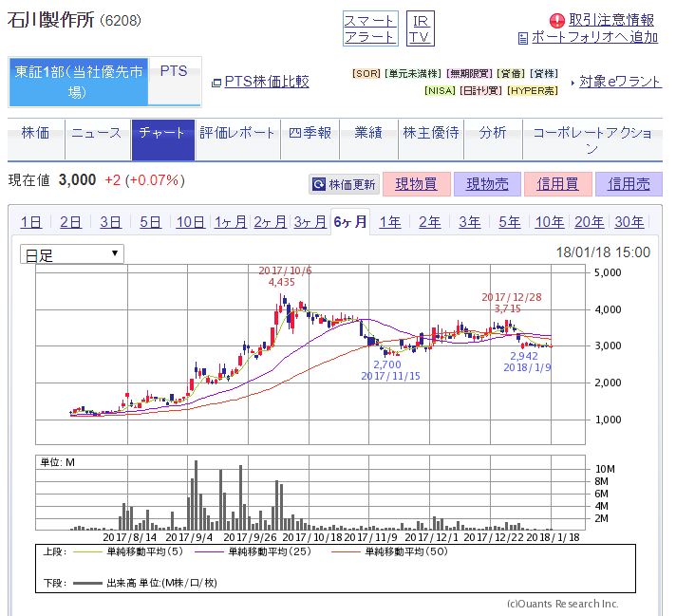
Task: Select the 1年 chart period
Action: [x=389, y=222]
